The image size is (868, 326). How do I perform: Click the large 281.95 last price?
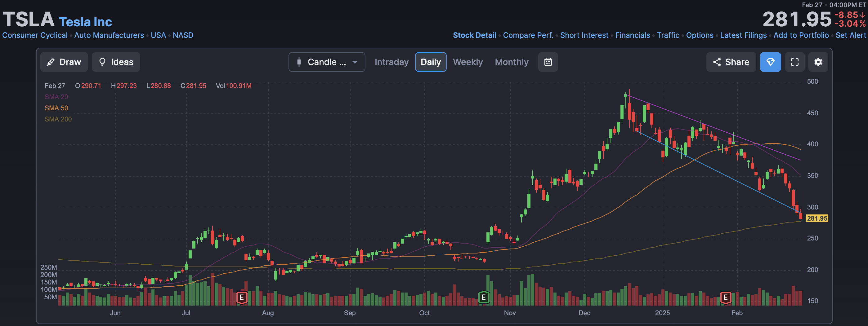(797, 20)
